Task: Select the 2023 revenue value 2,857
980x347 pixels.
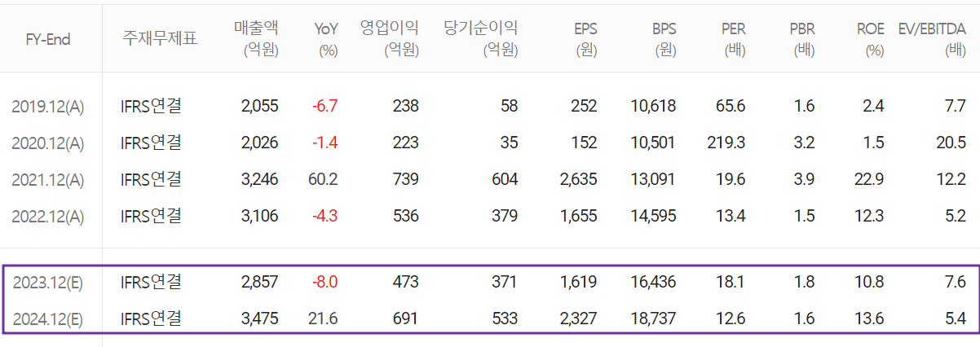Action: point(260,282)
